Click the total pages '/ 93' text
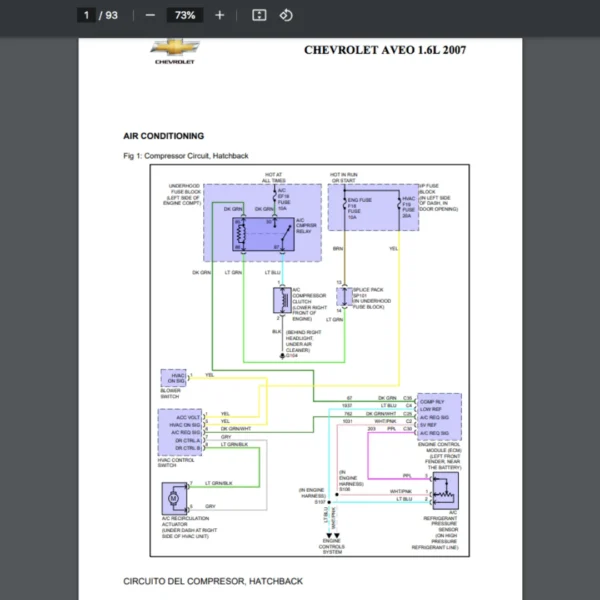 (x=108, y=15)
